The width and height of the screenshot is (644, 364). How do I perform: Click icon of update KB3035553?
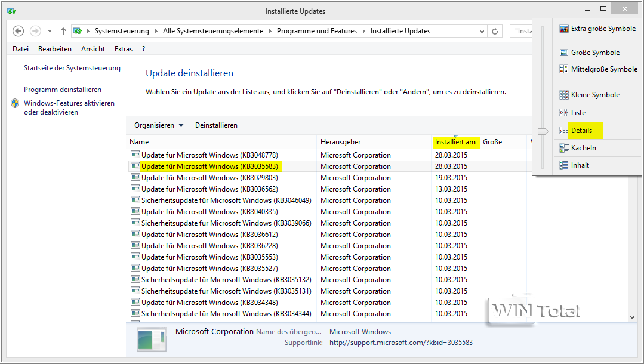[135, 257]
